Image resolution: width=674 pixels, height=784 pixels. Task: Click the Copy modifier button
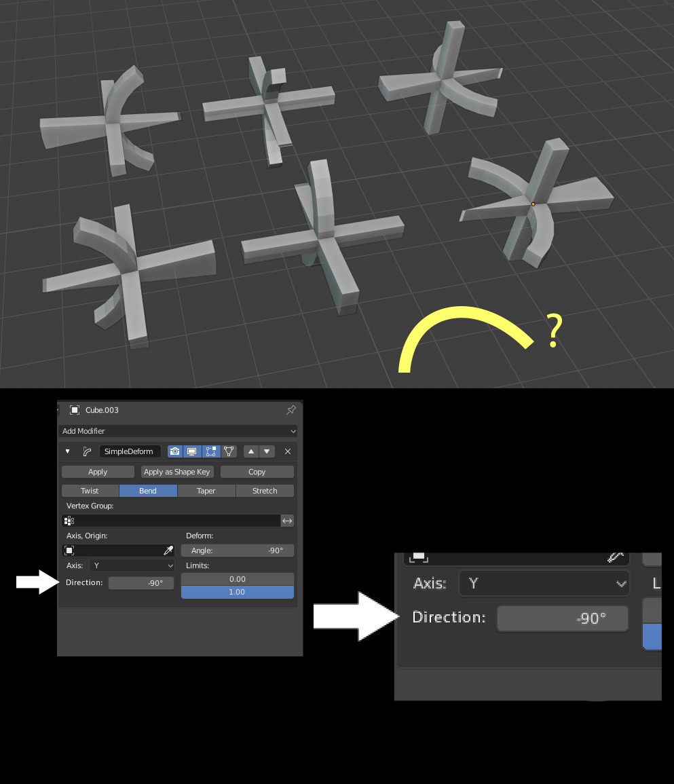257,472
